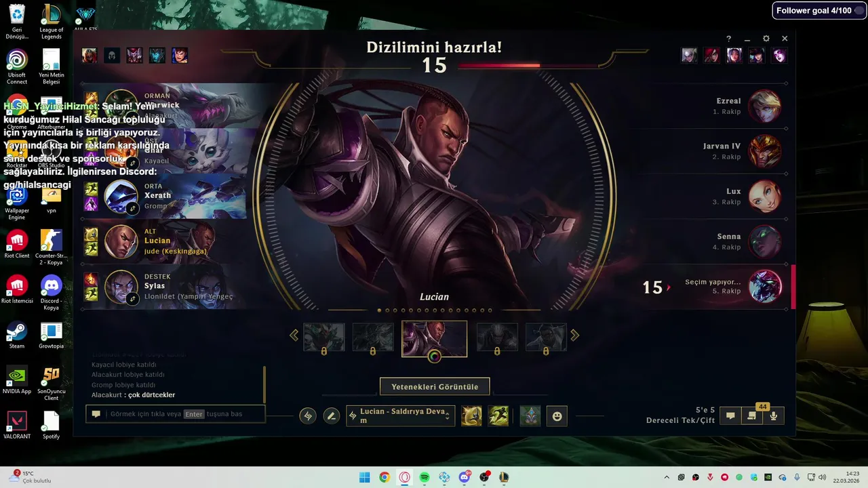Click Yetenekleri Görüntüle button
This screenshot has width=868, height=488.
435,387
